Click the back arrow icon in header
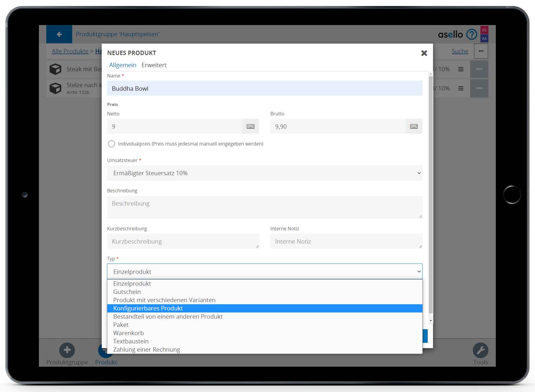The image size is (535, 392). click(x=59, y=34)
